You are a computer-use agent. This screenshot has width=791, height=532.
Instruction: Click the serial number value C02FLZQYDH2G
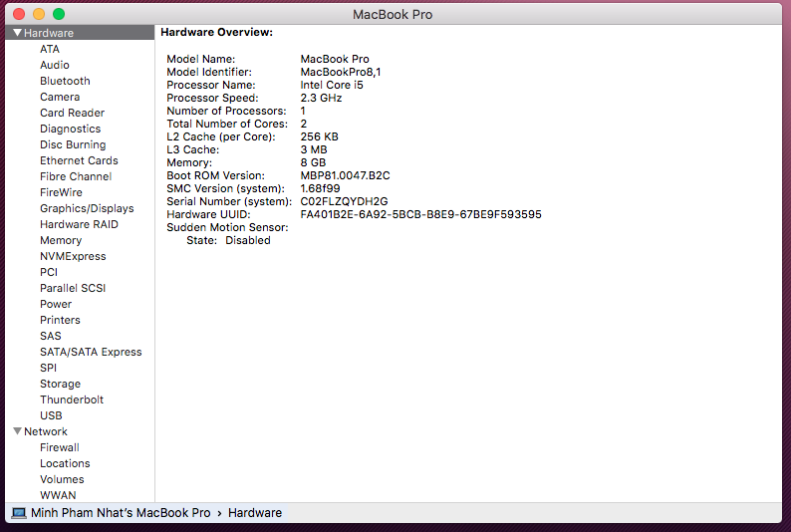click(344, 201)
